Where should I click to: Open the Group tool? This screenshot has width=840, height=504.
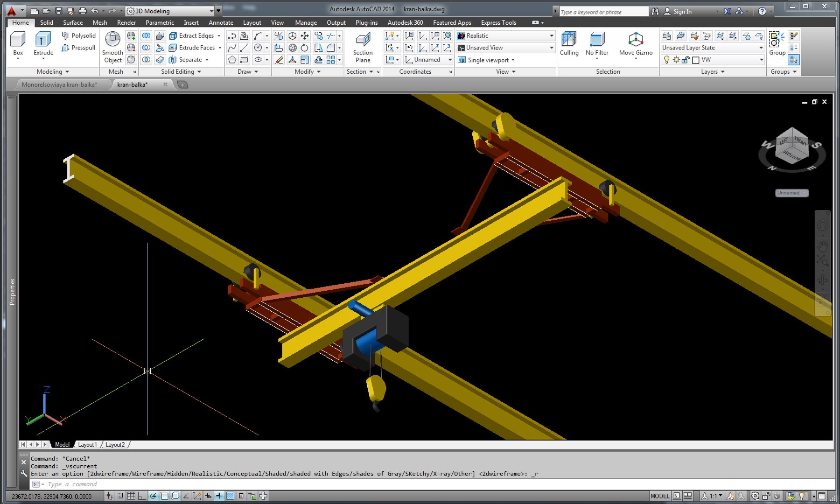pos(777,44)
